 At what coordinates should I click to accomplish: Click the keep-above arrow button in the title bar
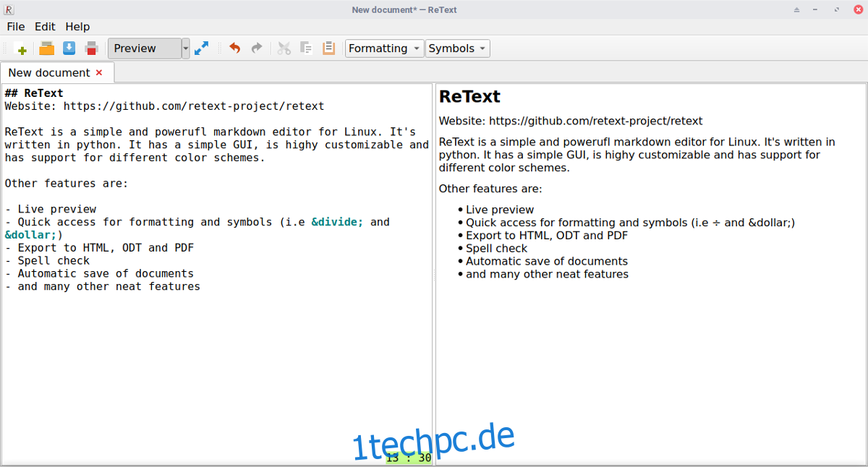796,10
